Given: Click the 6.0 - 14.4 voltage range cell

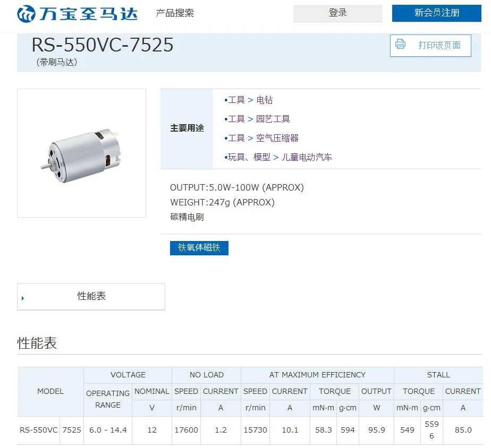Looking at the screenshot, I should pos(108,430).
